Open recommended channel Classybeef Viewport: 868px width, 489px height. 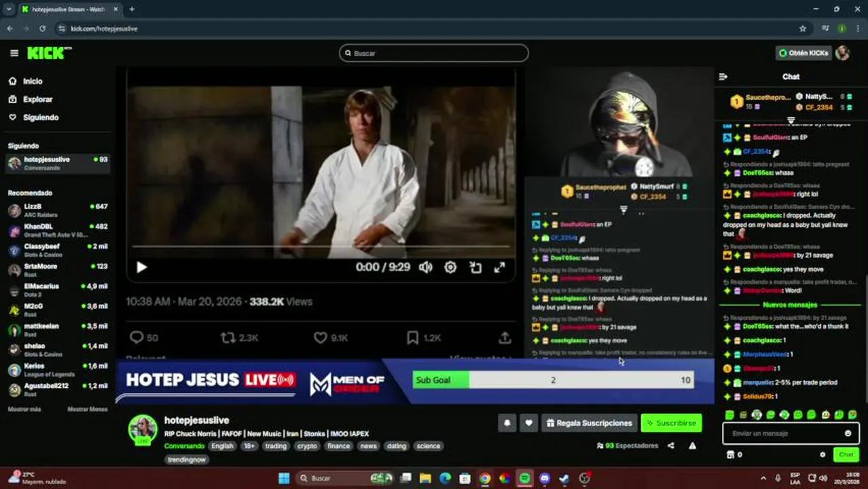tap(58, 250)
